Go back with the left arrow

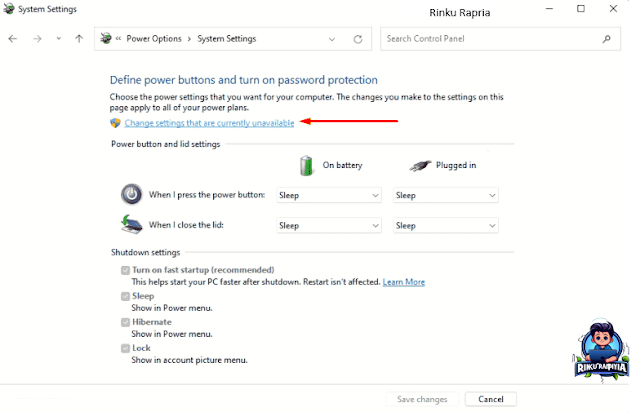pos(13,39)
